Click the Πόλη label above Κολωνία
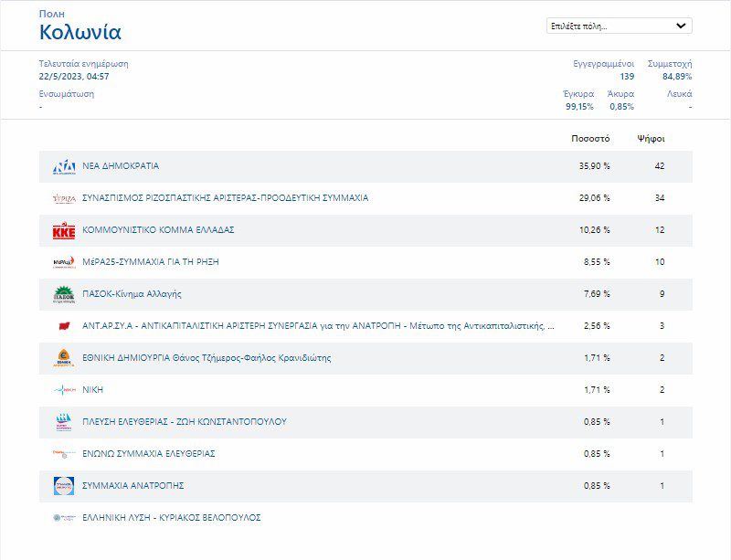This screenshot has height=560, width=731. click(x=52, y=14)
